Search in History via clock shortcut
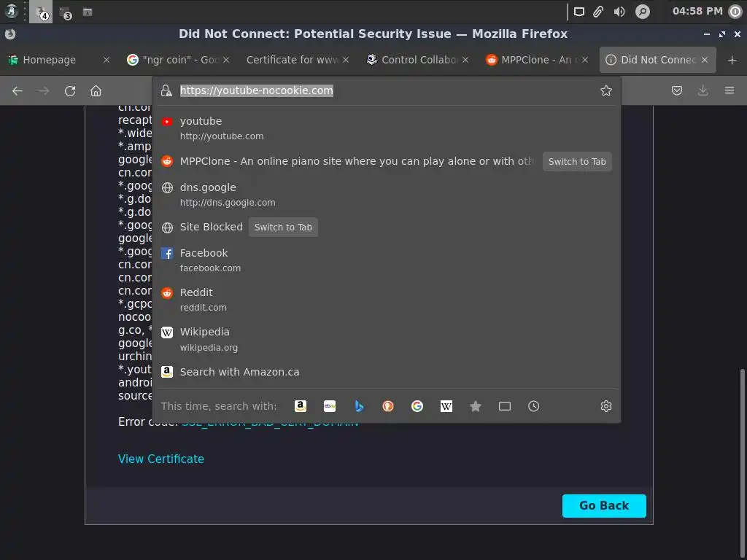 tap(533, 406)
